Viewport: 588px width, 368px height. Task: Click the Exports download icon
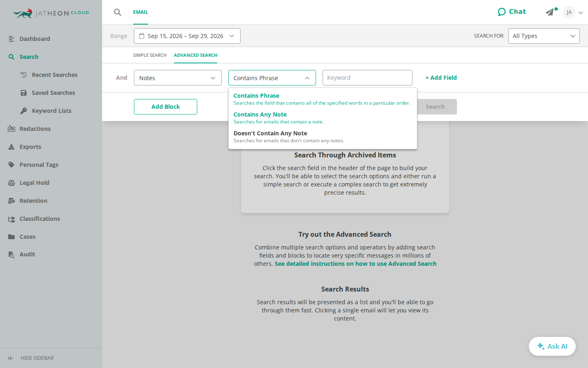(11, 147)
